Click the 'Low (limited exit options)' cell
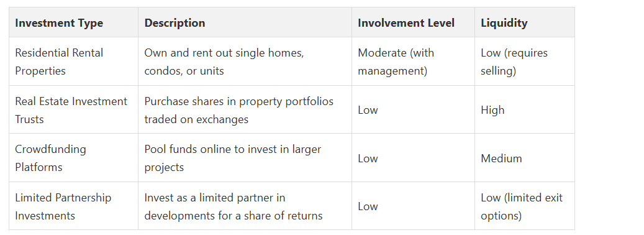Viewport: 644px width, 235px height. point(525,206)
